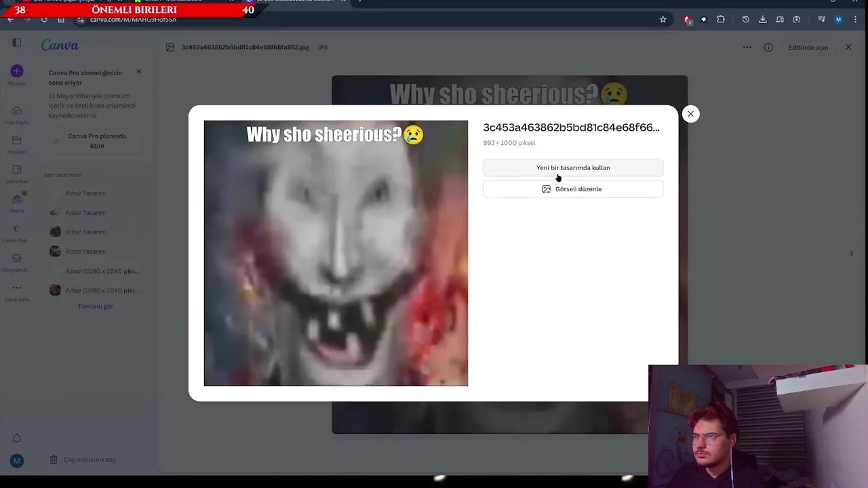Click the image file icon beside file name
The image size is (868, 488).
click(170, 47)
